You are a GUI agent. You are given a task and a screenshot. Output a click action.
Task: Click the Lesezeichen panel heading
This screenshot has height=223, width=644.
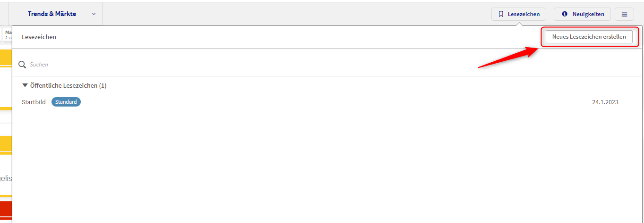(39, 37)
